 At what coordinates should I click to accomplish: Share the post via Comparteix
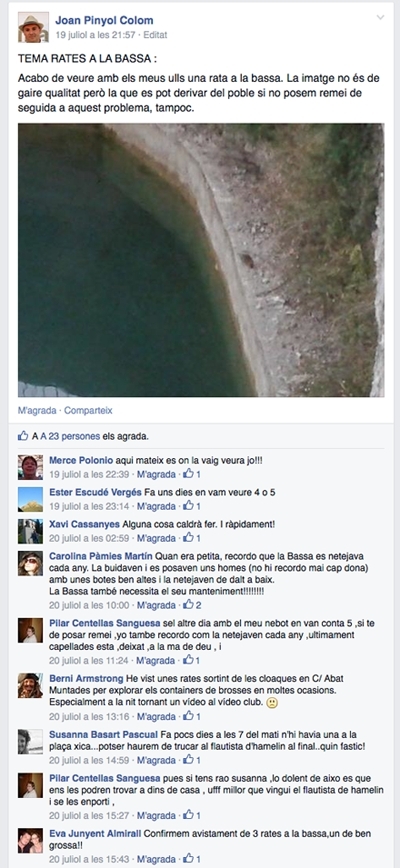pos(88,411)
